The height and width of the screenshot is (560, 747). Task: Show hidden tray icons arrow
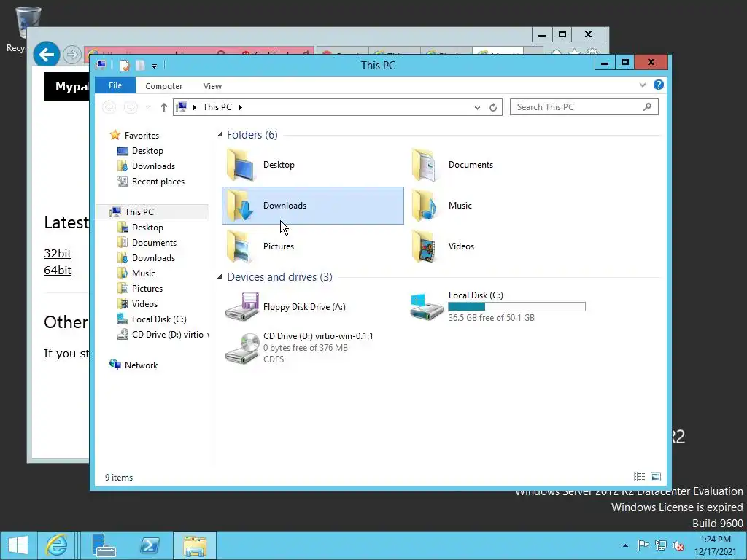click(x=625, y=545)
